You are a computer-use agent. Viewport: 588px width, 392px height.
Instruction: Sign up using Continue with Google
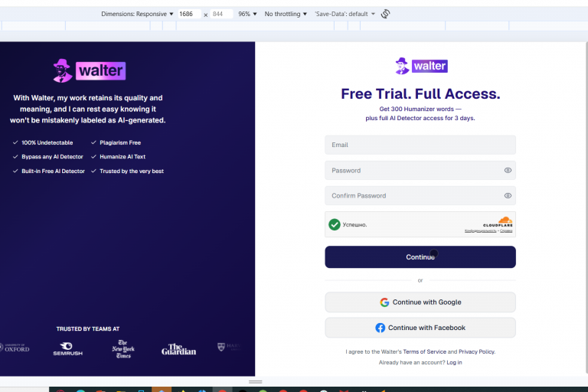[x=420, y=302]
